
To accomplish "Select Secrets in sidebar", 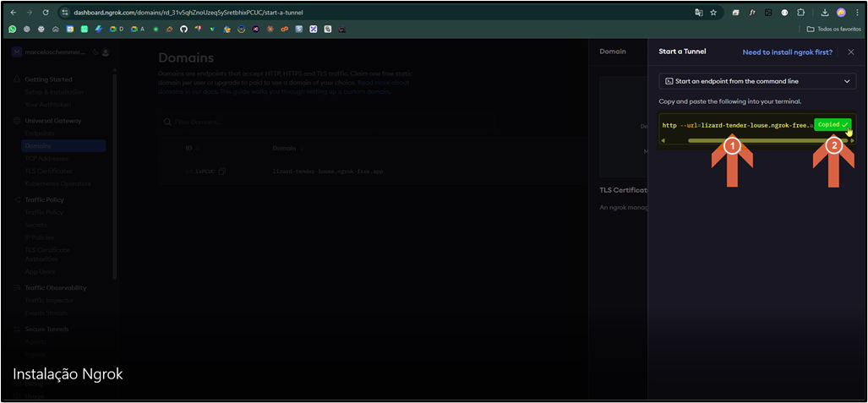I will 35,225.
